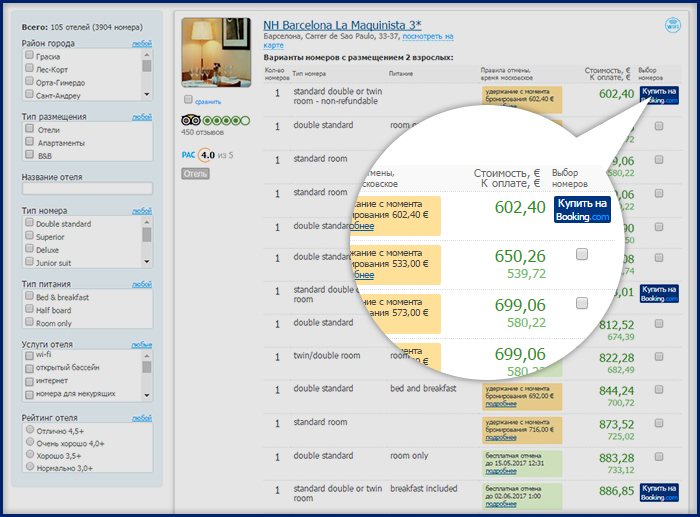Click the TripAdvisor owl logo
700x517 pixels.
pyautogui.click(x=191, y=120)
